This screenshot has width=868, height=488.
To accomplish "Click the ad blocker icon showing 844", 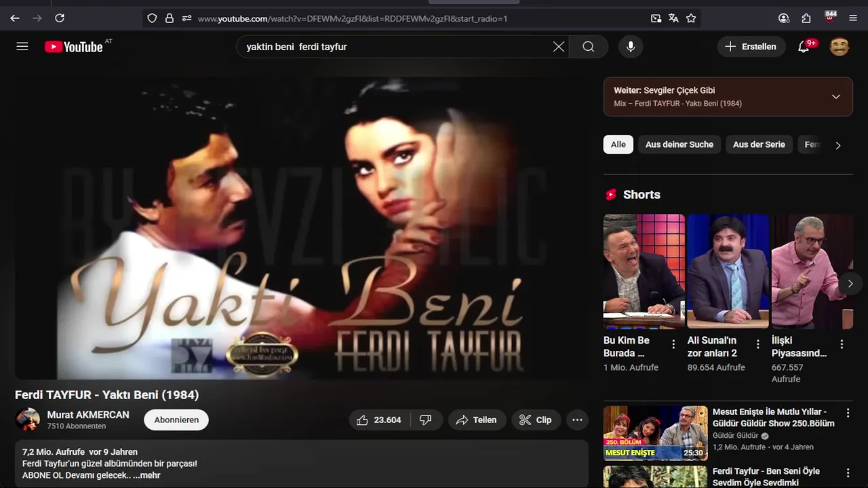I will (x=830, y=17).
